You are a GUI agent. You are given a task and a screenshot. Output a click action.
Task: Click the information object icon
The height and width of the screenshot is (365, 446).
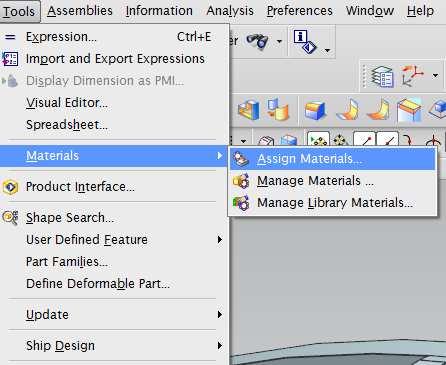(x=305, y=42)
